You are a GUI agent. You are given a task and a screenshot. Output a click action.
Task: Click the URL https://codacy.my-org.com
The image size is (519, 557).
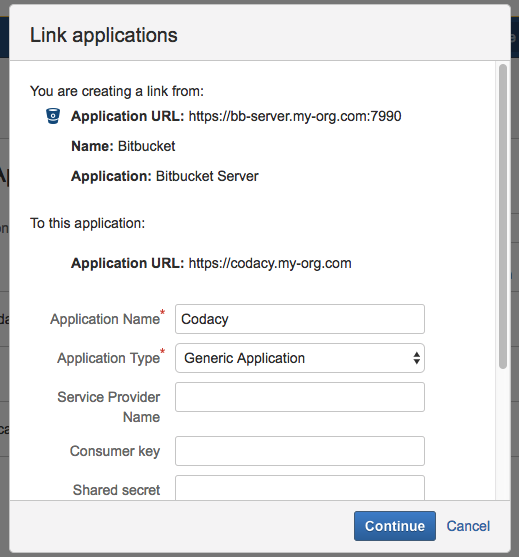pyautogui.click(x=270, y=263)
